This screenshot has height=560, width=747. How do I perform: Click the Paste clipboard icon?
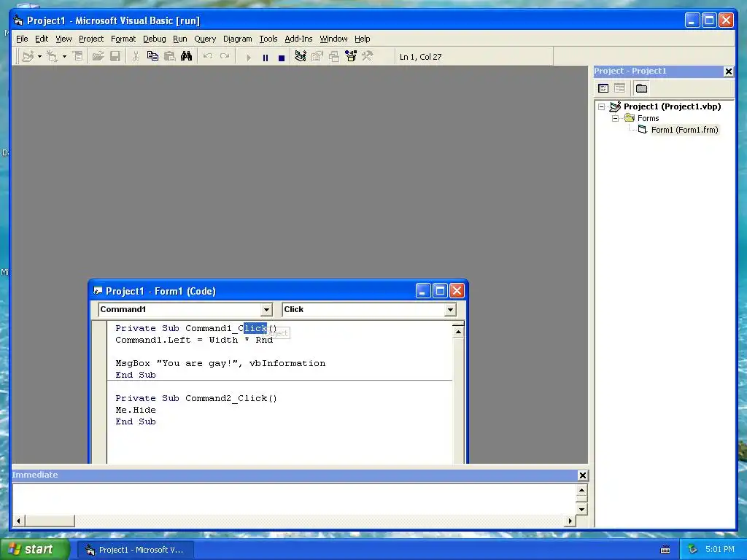169,57
